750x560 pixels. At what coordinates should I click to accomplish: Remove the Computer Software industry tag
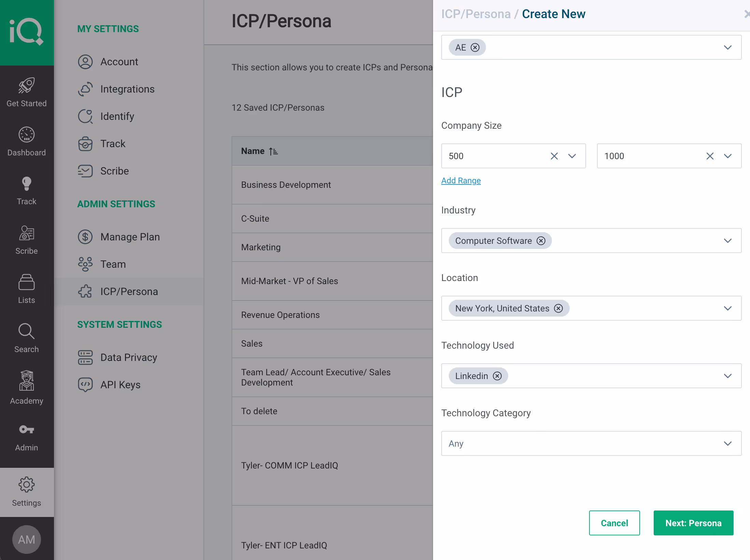coord(541,241)
